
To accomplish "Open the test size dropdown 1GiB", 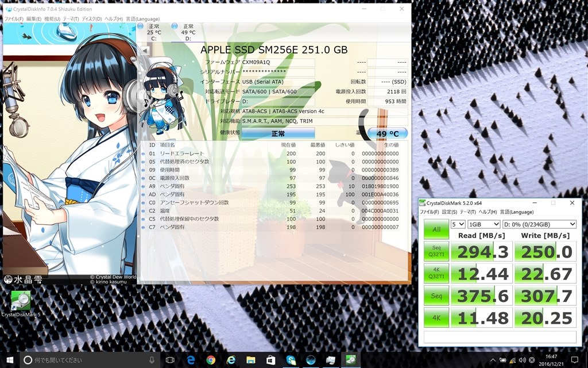I will point(483,224).
